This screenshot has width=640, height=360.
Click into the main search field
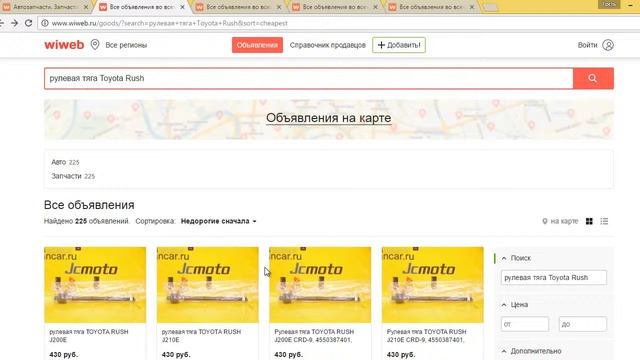pyautogui.click(x=309, y=78)
